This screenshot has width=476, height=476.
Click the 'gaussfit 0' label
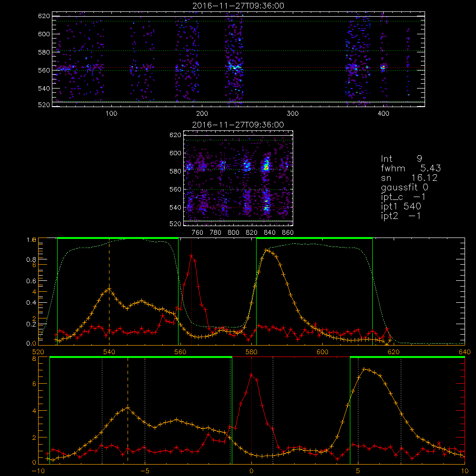tap(404, 188)
